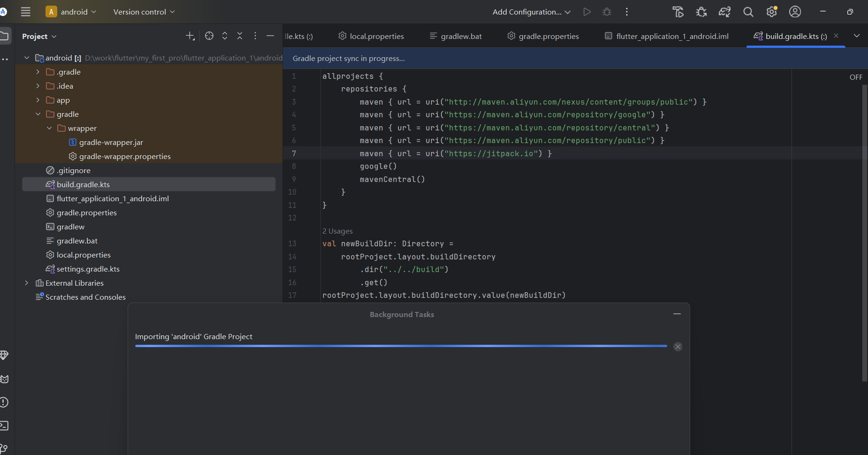Cancel the Gradle import task
Screen dimensions: 868x455
coord(678,347)
